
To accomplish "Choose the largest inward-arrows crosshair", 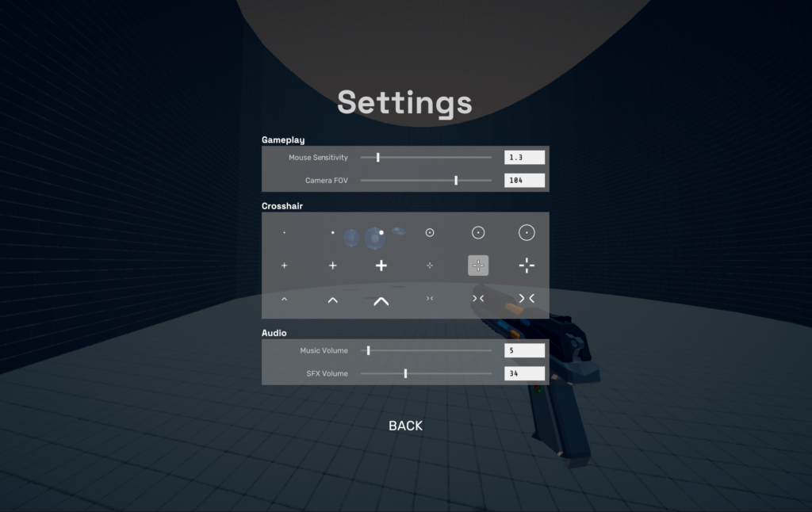I will [527, 298].
